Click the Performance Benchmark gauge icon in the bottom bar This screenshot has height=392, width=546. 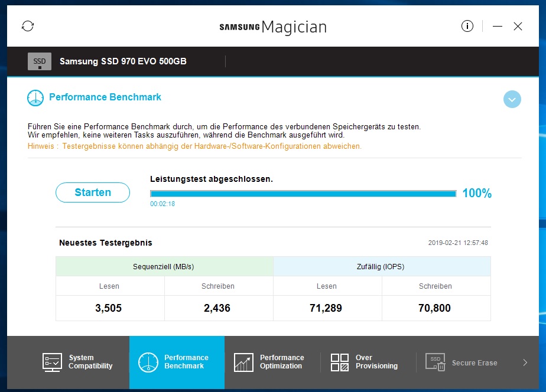click(148, 362)
